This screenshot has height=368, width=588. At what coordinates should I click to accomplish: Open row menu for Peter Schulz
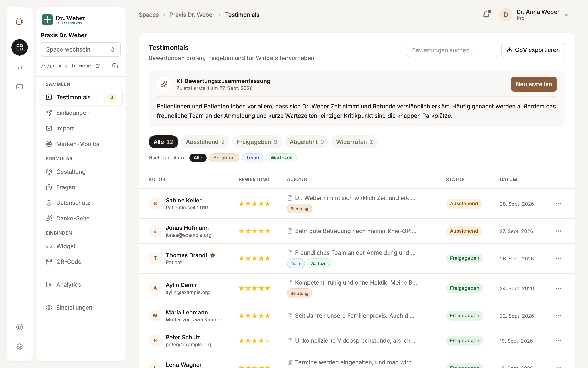coord(558,340)
